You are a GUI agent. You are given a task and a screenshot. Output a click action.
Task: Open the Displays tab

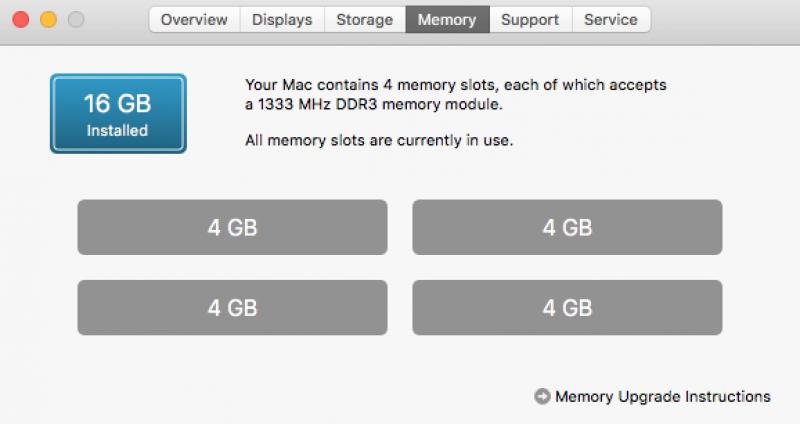pyautogui.click(x=282, y=19)
